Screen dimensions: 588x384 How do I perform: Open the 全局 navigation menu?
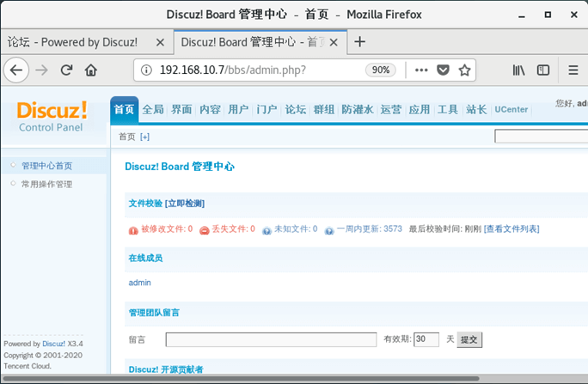point(153,109)
